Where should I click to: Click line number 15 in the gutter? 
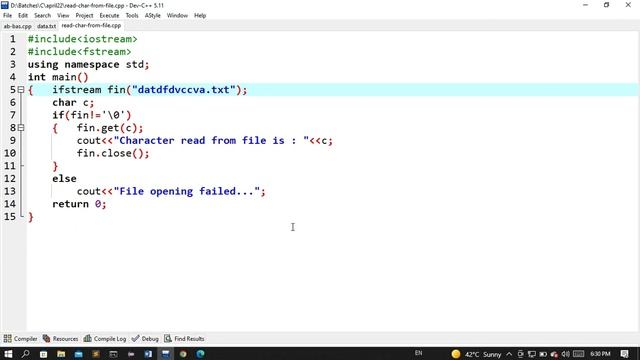point(10,217)
